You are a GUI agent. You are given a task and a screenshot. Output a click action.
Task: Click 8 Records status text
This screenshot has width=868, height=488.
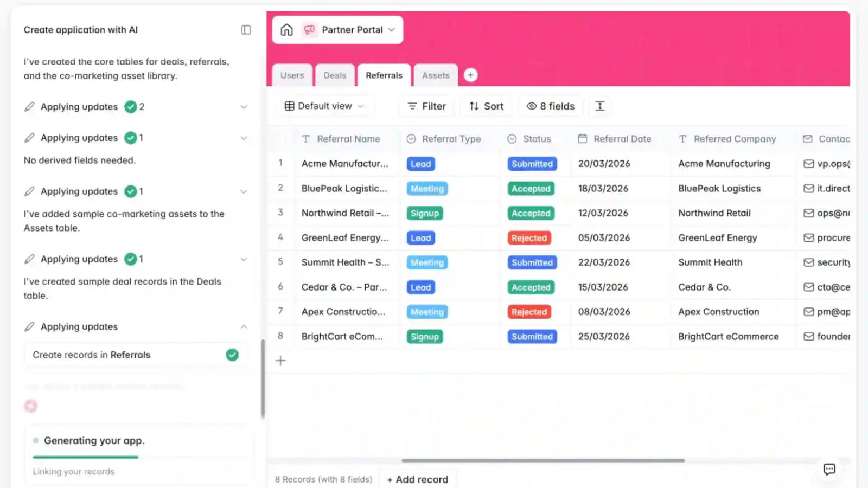[323, 479]
